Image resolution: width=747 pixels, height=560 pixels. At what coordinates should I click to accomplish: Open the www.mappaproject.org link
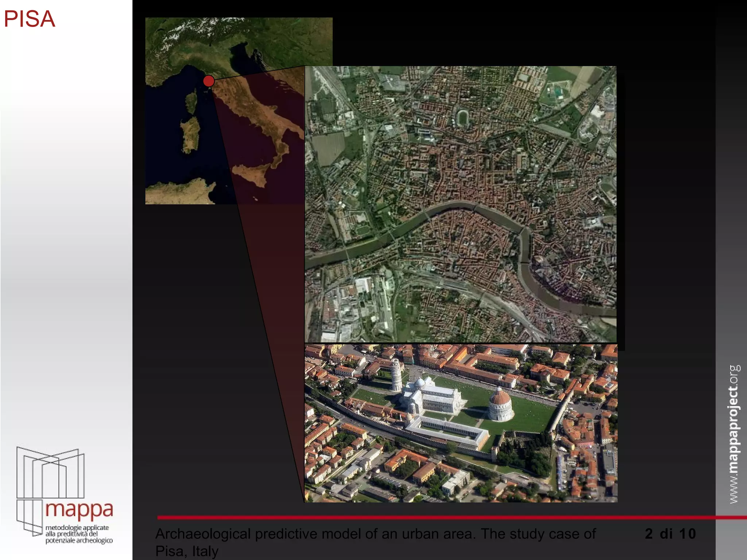[x=735, y=434]
